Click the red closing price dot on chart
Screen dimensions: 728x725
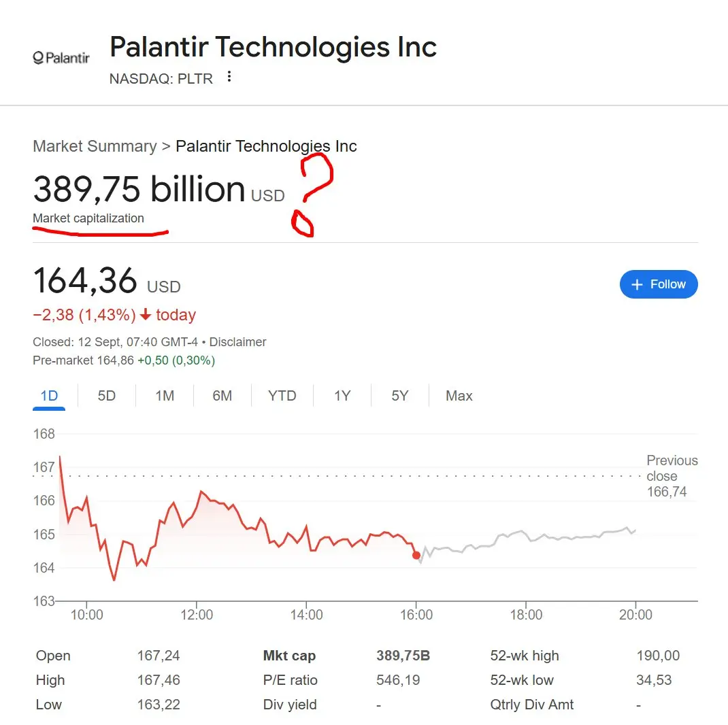click(x=416, y=555)
